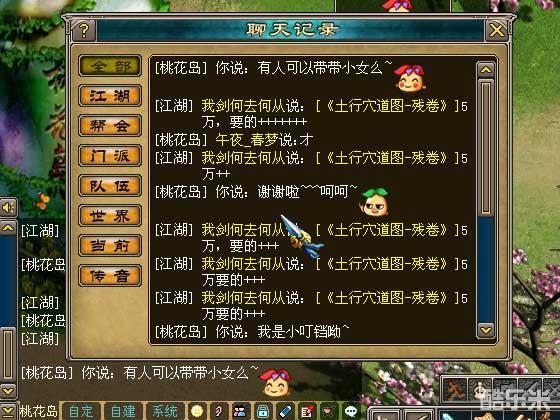Open the notes icon with red dot
This screenshot has width=560, height=420.
click(307, 411)
